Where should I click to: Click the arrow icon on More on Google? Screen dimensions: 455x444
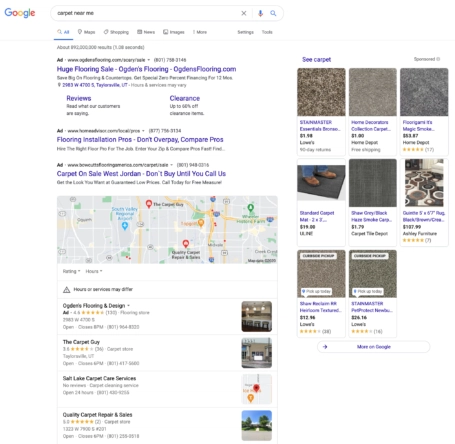point(325,347)
